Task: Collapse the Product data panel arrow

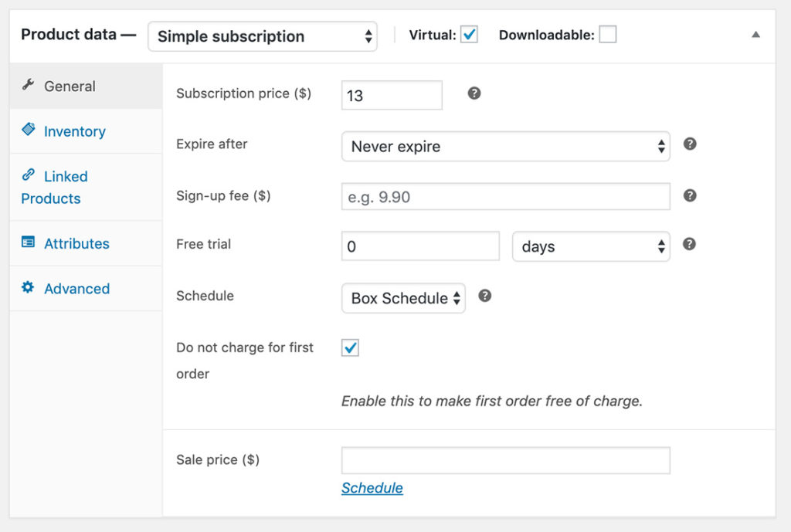Action: [755, 35]
